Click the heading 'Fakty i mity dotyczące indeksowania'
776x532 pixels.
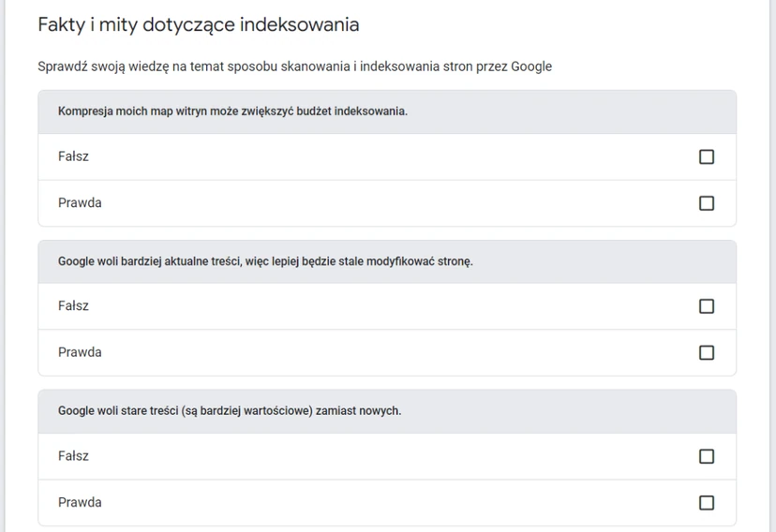(199, 24)
